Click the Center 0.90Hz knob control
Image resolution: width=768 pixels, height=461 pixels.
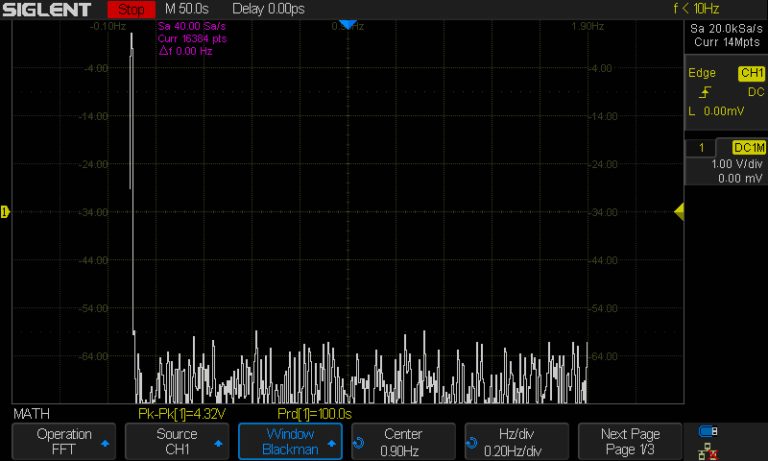[x=403, y=441]
